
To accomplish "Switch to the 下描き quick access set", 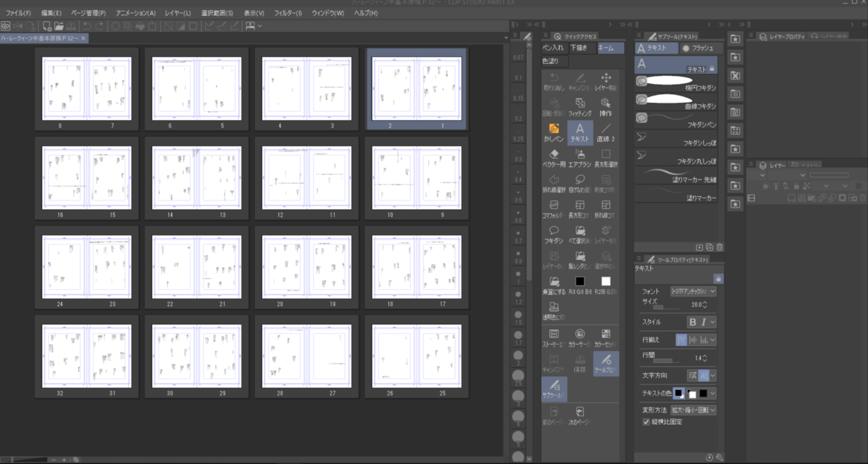I will coord(582,48).
